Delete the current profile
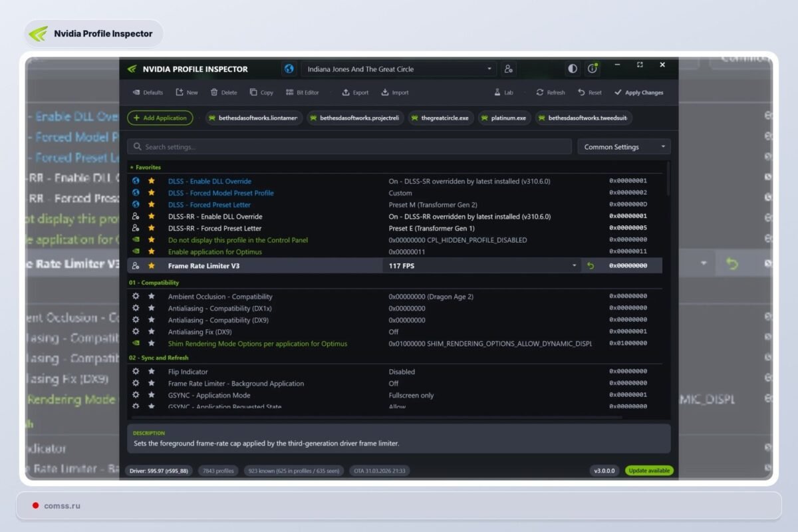 pos(223,93)
